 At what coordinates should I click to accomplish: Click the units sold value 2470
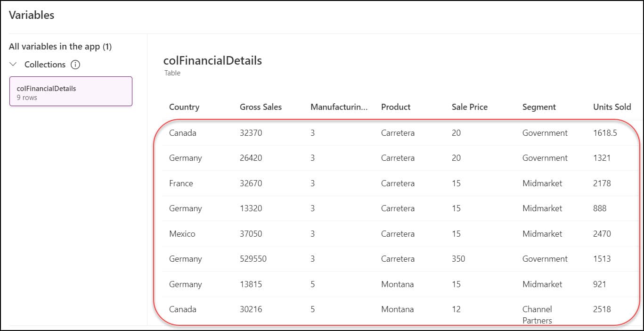[x=602, y=234]
